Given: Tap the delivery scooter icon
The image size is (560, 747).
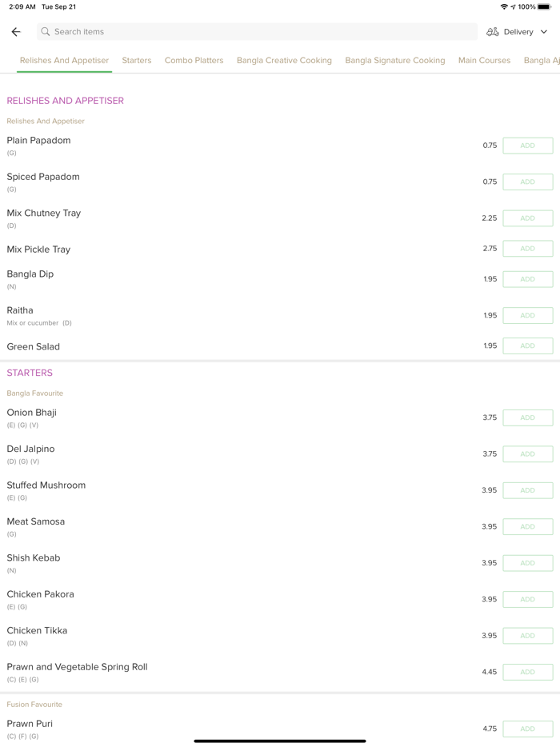Looking at the screenshot, I should click(493, 32).
